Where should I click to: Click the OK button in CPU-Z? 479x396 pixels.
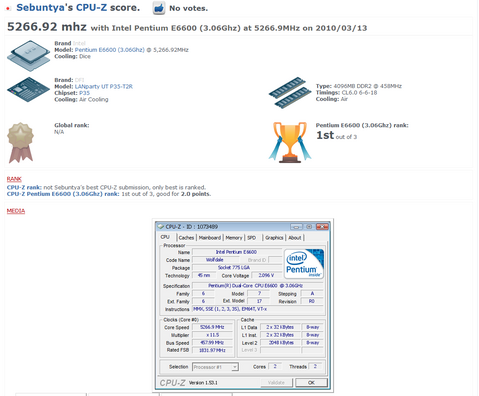(311, 383)
